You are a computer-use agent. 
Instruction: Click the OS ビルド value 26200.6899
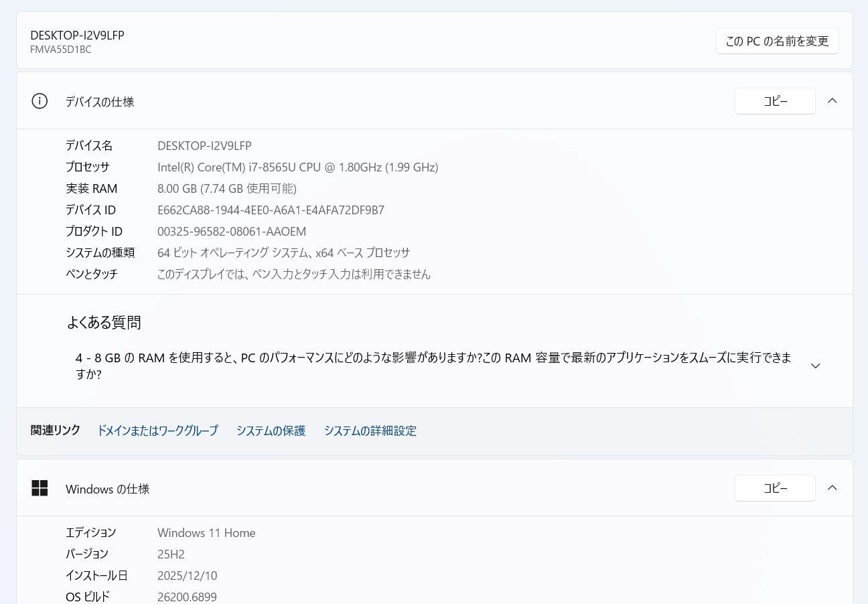point(187,597)
